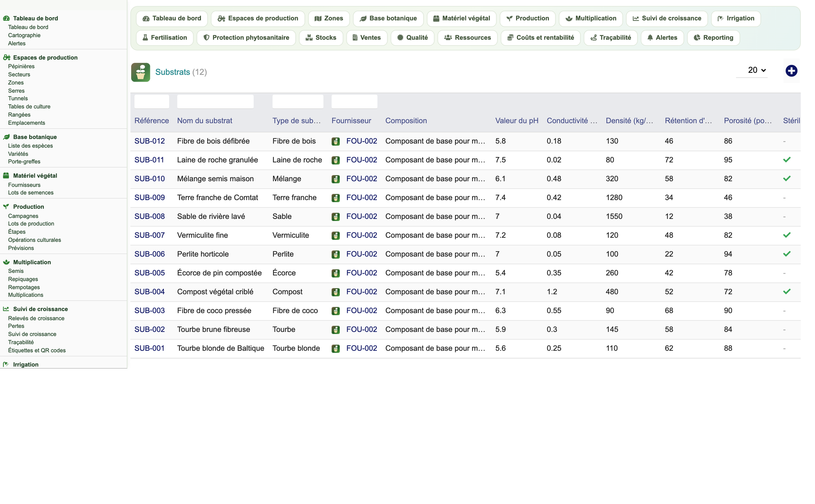This screenshot has height=504, width=815.
Task: Open the Multiplication tab in the top bar
Action: point(591,18)
